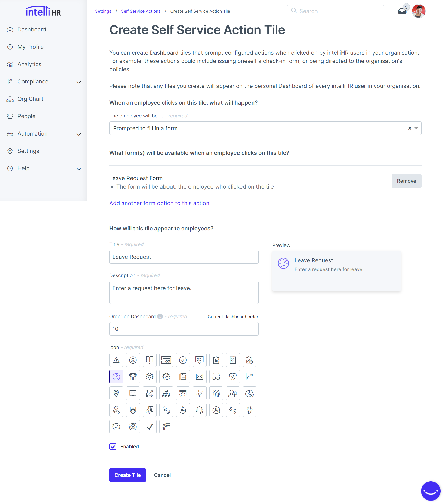Choose the heartbeat health tile icon

(x=233, y=377)
